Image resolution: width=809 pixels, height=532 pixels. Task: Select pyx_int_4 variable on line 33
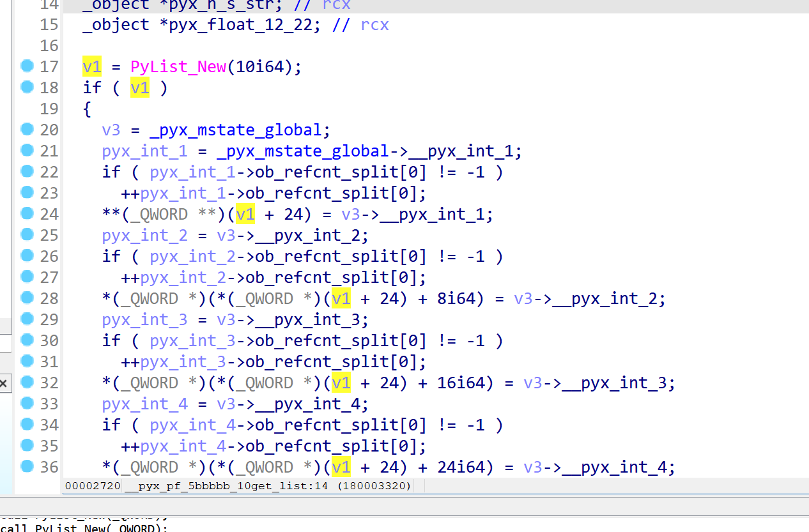[x=144, y=404]
